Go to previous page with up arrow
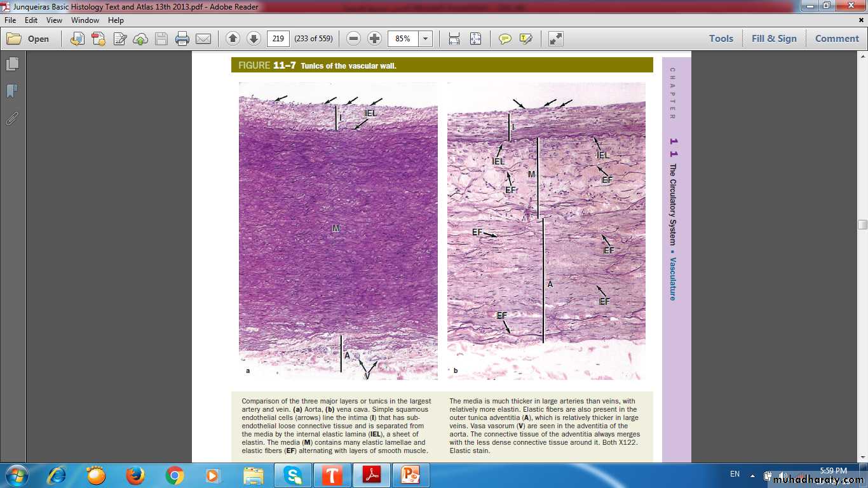 (233, 39)
